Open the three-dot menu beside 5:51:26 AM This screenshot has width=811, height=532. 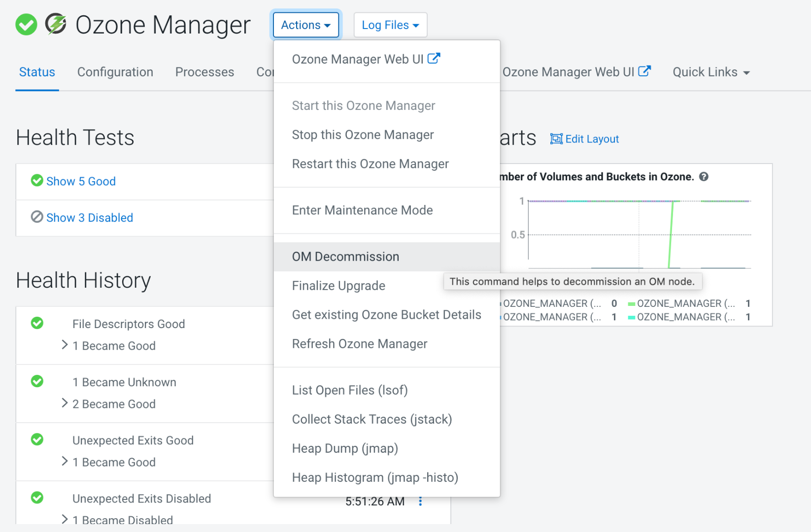[x=420, y=501]
